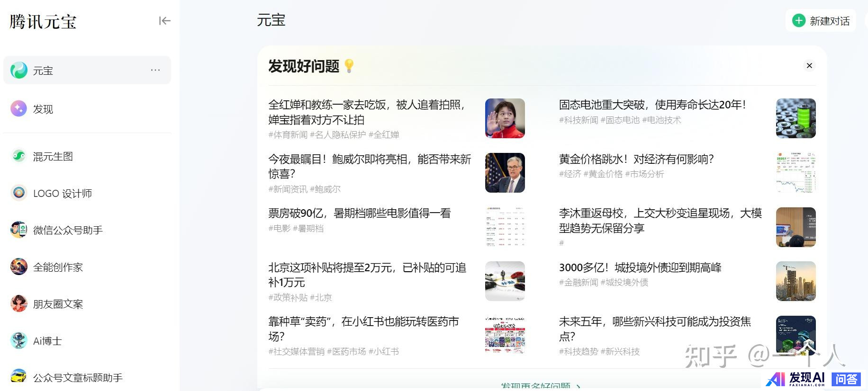The width and height of the screenshot is (868, 391).
Task: Click the 全能创作家 avatar icon
Action: point(19,267)
